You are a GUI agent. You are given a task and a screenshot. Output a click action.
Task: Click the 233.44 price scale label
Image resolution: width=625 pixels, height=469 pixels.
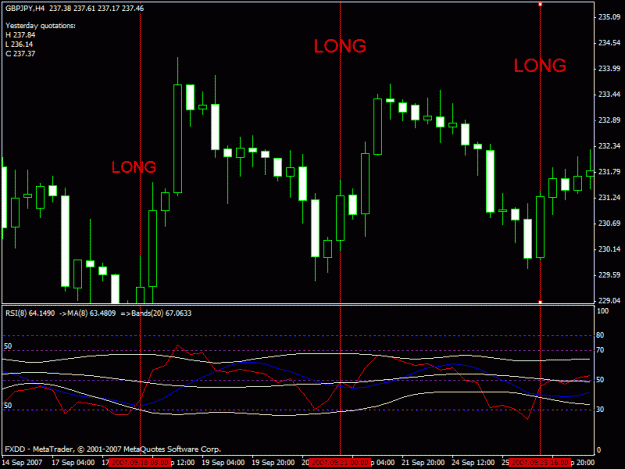point(609,94)
